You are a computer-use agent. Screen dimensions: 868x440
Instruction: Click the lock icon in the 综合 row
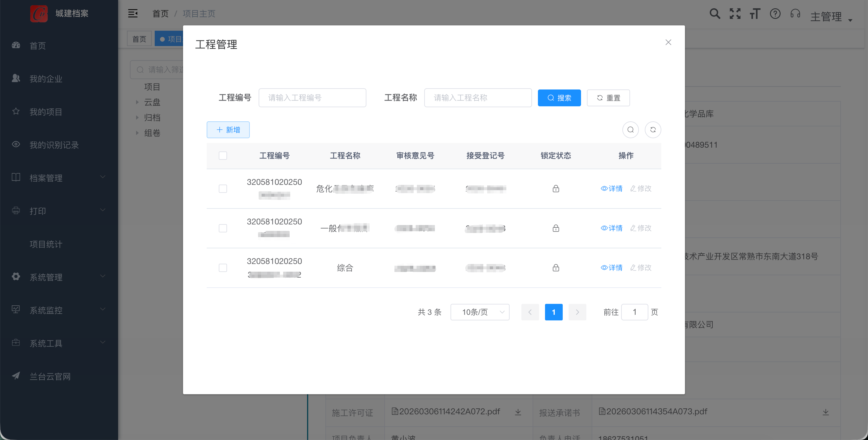pos(556,268)
